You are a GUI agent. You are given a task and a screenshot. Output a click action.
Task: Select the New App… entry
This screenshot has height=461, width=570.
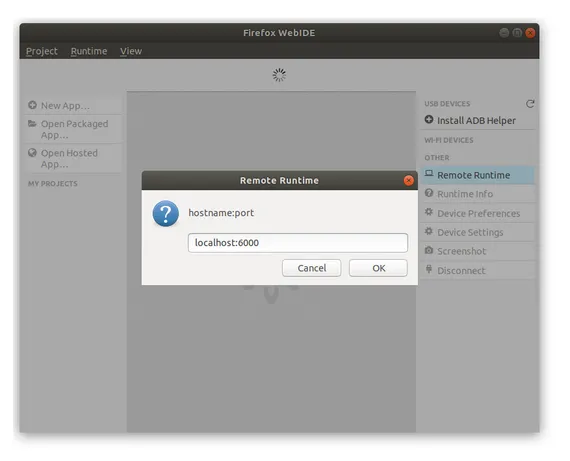point(74,106)
